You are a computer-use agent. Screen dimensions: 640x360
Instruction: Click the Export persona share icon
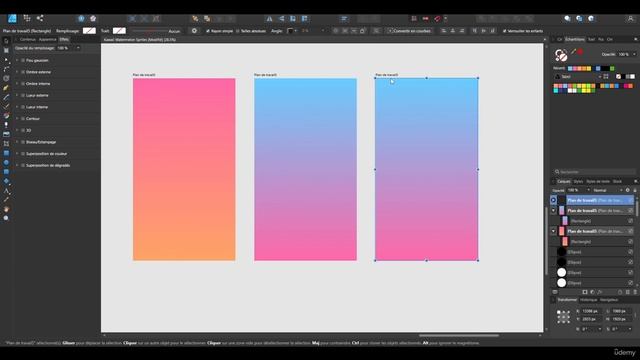(x=40, y=18)
